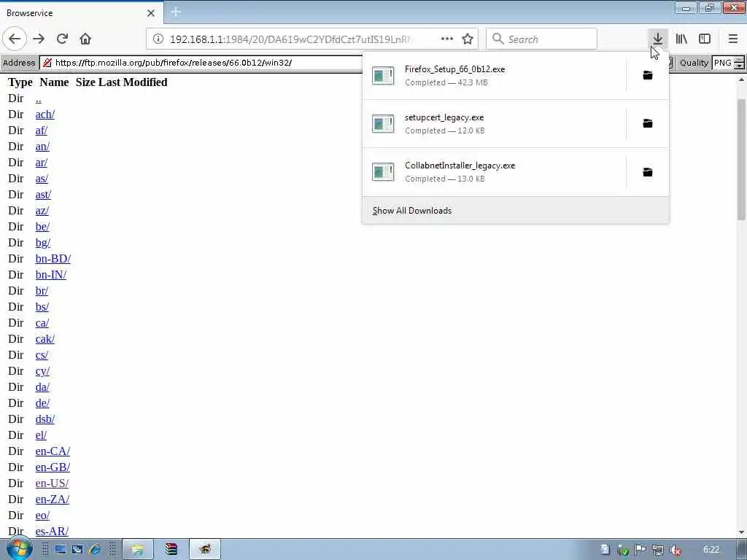Screen dimensions: 747x560
Task: Close the Browservice tab
Action: coord(150,13)
